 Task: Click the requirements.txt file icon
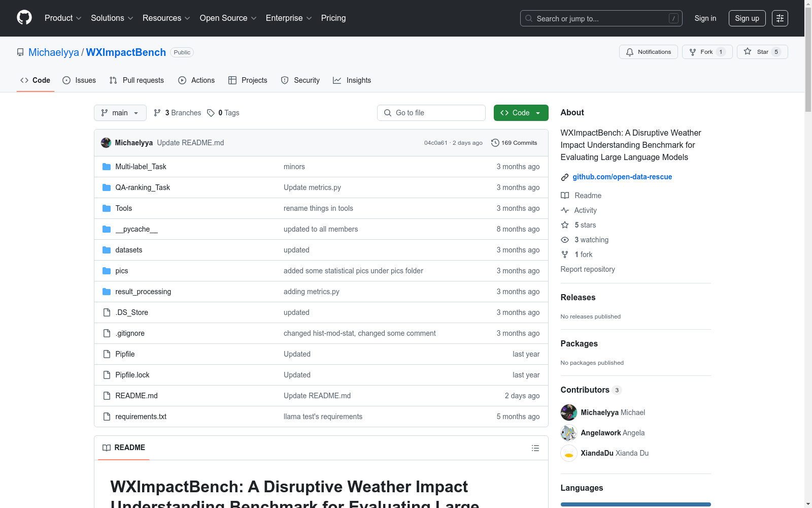[107, 417]
